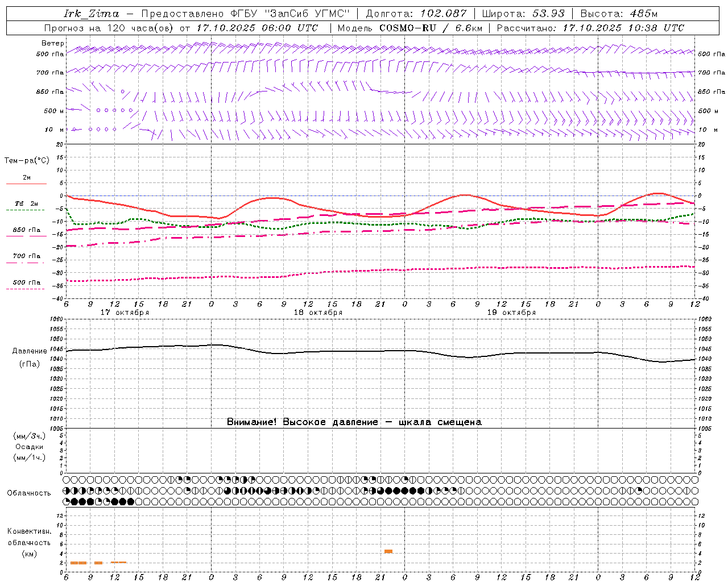
Task: Click 'Прогноз на 120 часа(ов)' forecast text
Action: pos(109,28)
